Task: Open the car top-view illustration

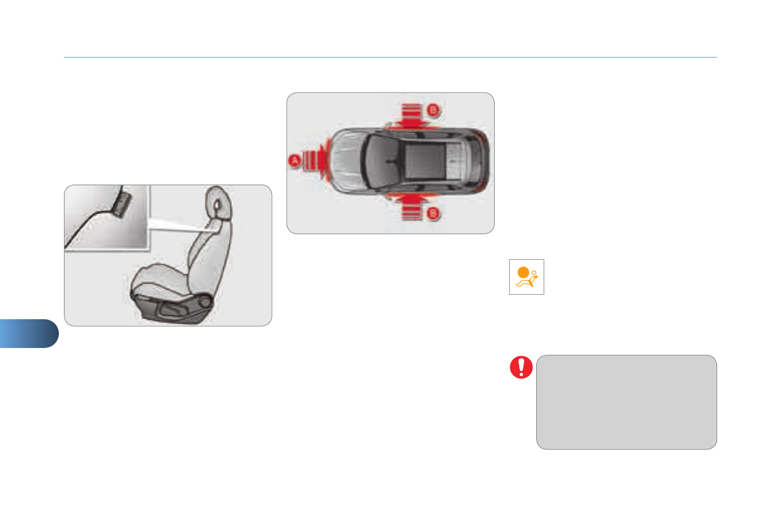Action: 390,163
